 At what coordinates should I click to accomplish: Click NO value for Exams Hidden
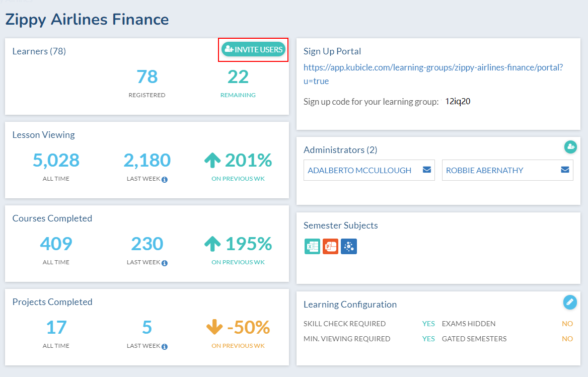(x=567, y=324)
